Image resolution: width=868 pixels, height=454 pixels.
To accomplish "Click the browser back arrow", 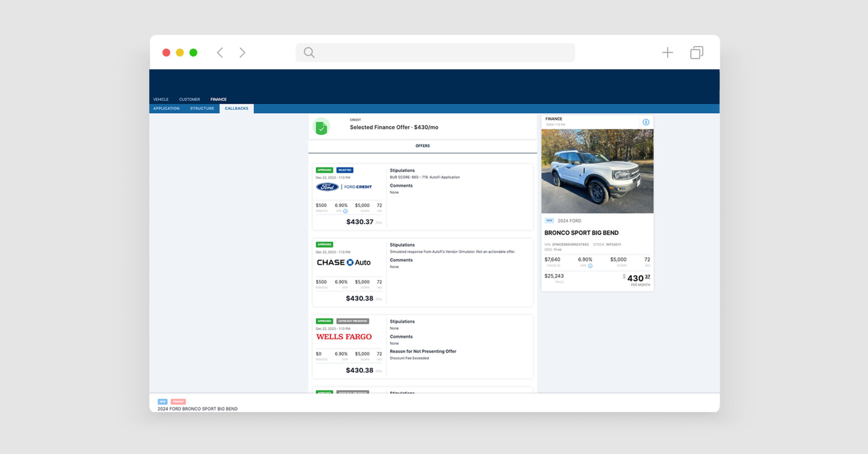I will tap(220, 53).
